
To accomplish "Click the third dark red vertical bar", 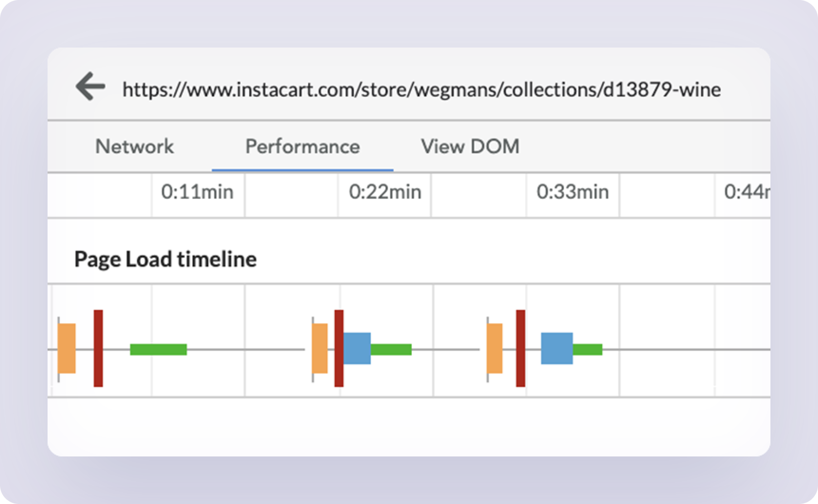I will (x=521, y=349).
